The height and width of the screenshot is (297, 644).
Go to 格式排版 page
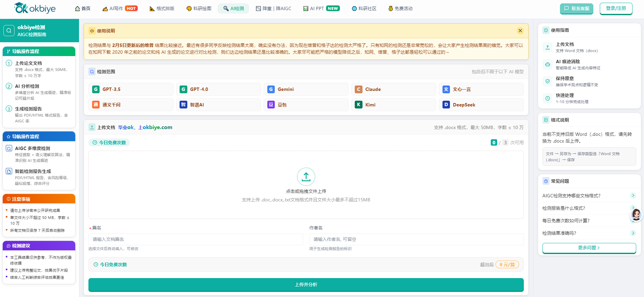coord(162,8)
